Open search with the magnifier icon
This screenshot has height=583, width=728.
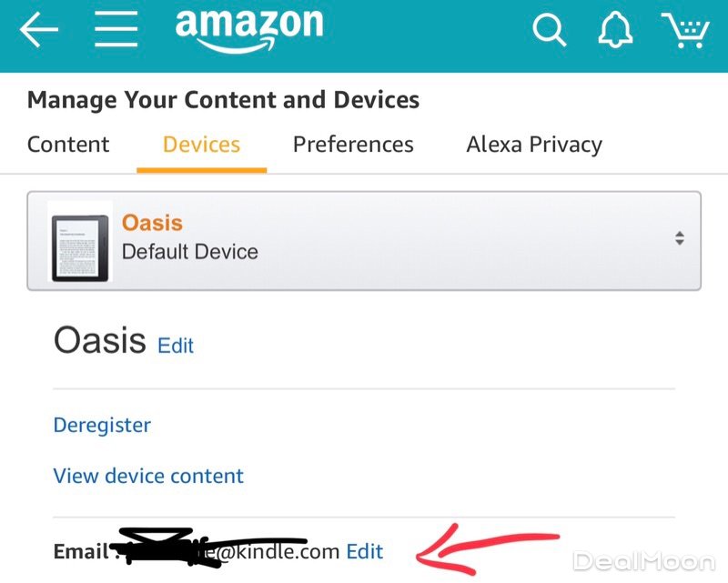pos(549,31)
